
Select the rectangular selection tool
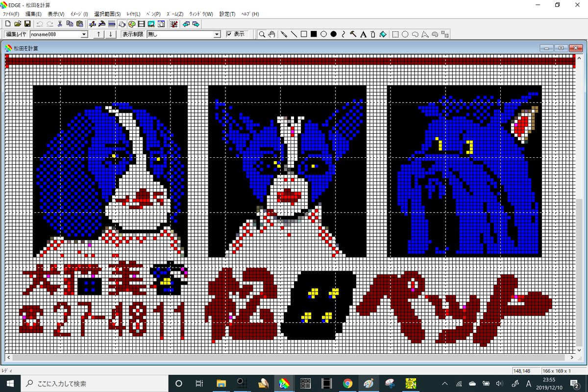[x=395, y=34]
